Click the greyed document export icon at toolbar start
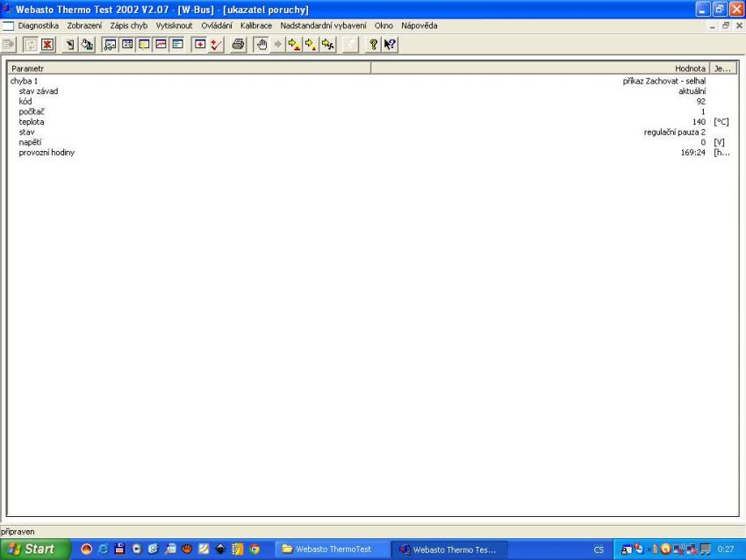This screenshot has height=560, width=746. point(9,45)
